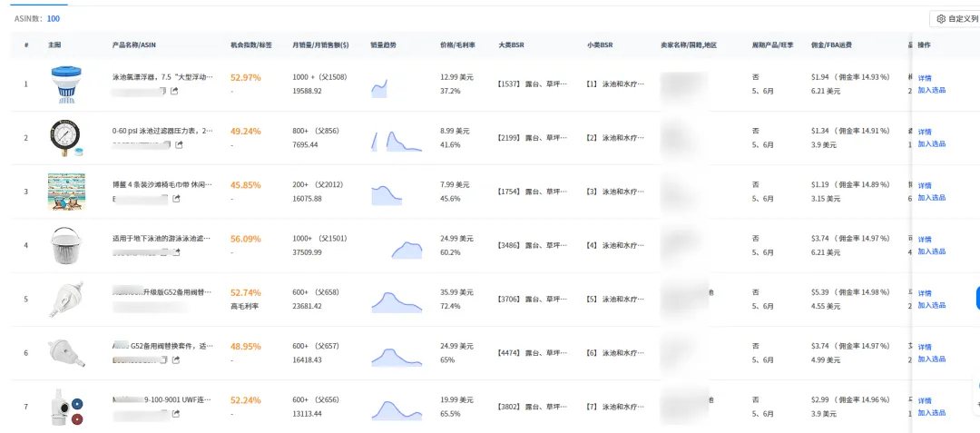Image resolution: width=980 pixels, height=433 pixels.
Task: Click price cell 35.99 美元
Action: [456, 292]
